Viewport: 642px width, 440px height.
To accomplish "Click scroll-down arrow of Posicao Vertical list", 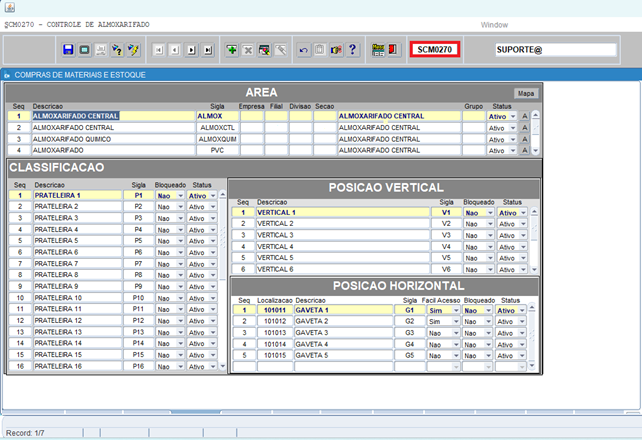I will 534,269.
